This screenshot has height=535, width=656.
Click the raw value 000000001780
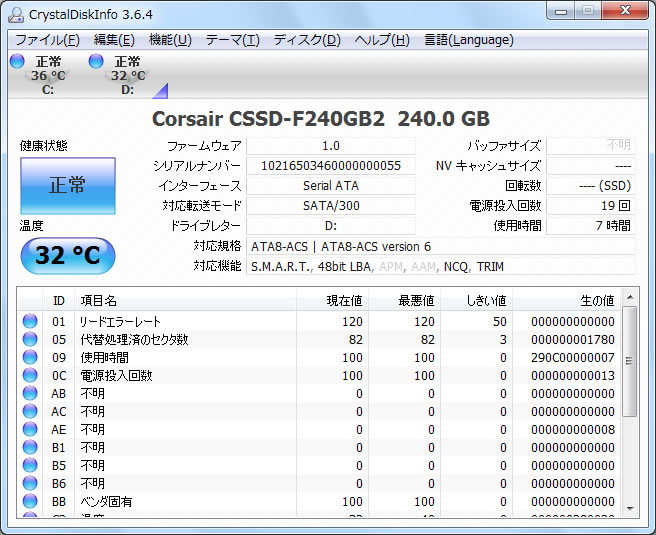[x=573, y=339]
